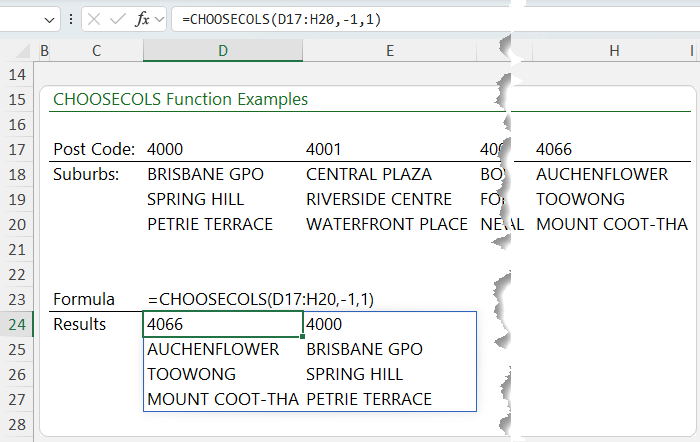
Task: Click the Post Code: label cell
Action: [x=94, y=149]
